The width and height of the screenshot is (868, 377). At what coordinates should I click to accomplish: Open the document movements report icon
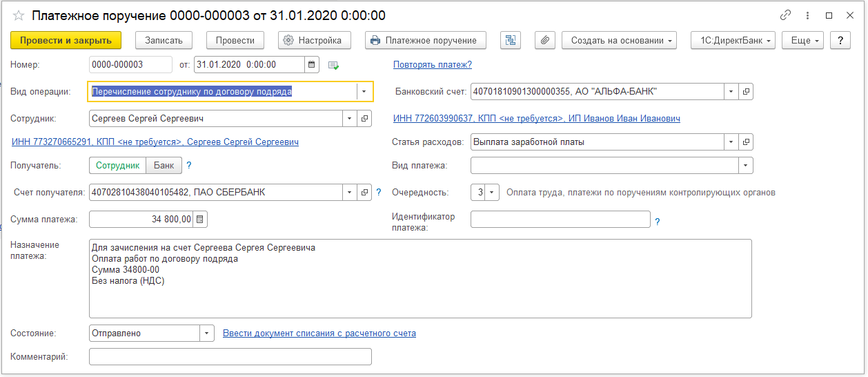coord(511,40)
